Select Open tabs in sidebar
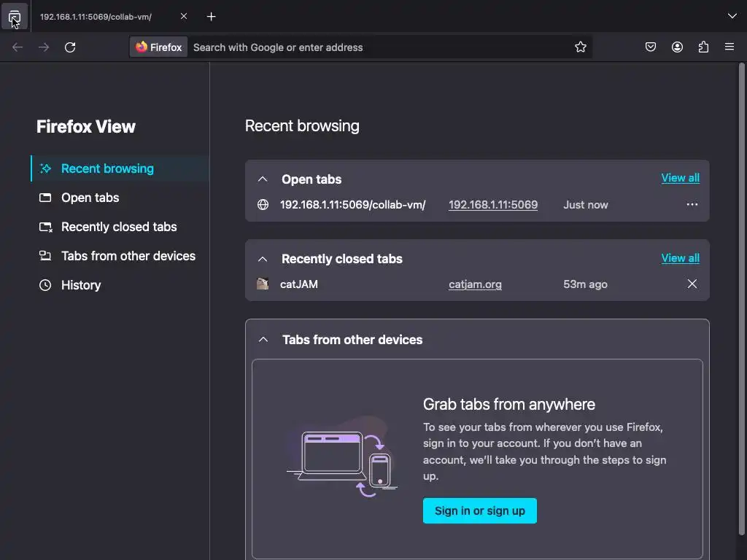The image size is (747, 560). (120, 198)
